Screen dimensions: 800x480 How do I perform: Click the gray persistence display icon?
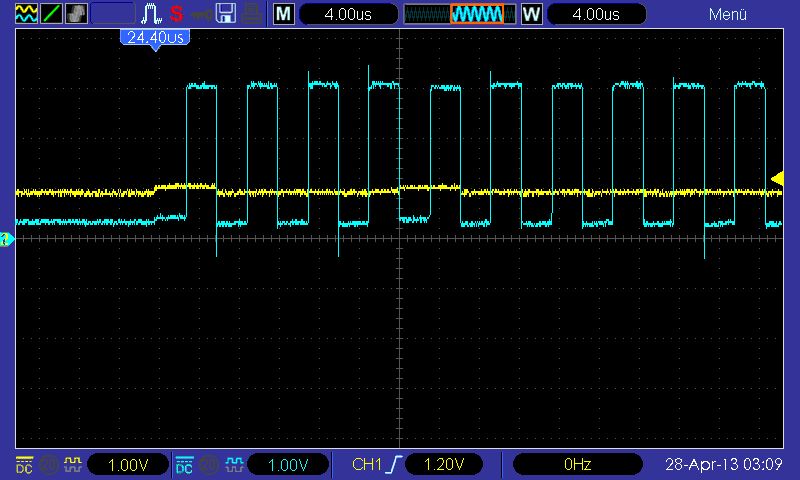point(76,14)
